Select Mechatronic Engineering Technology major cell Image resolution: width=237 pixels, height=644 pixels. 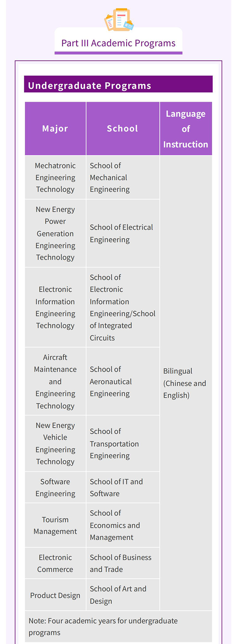point(55,177)
